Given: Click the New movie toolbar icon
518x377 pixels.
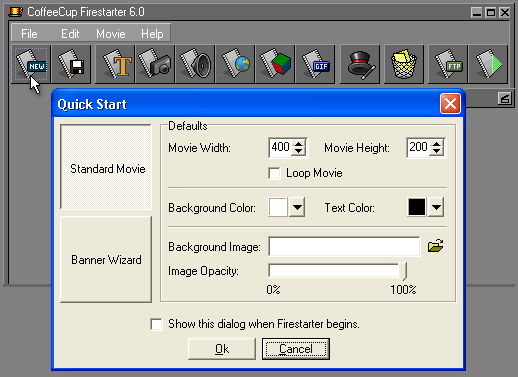Looking at the screenshot, I should (31, 64).
